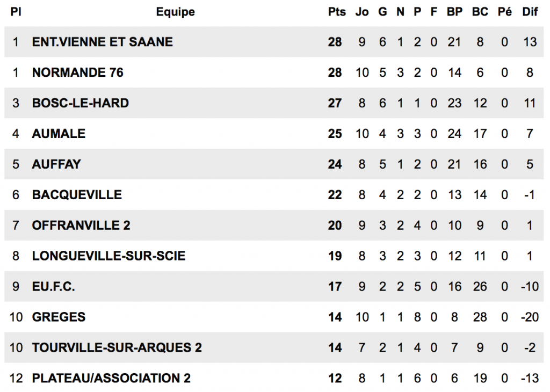The height and width of the screenshot is (392, 550).
Task: Open the TOURVILLE-SUR-ARQUES 2 team entry
Action: point(117,348)
